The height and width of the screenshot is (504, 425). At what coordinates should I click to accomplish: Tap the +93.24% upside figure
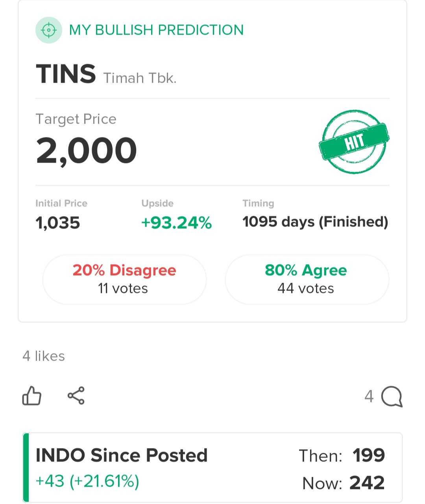pyautogui.click(x=176, y=223)
